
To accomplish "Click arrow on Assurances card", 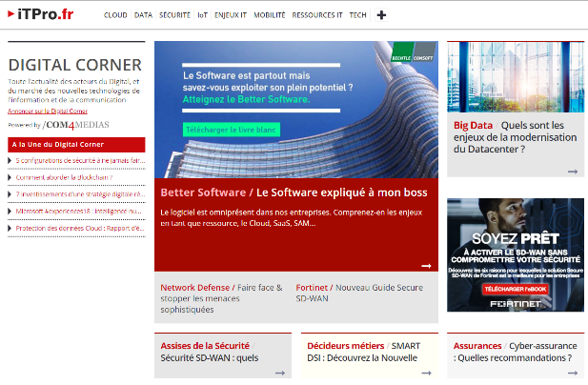I will coord(573,373).
